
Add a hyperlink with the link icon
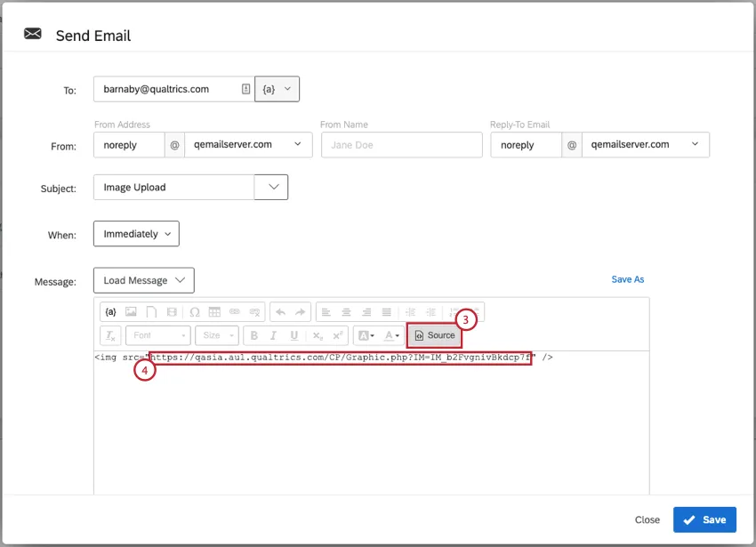(233, 312)
